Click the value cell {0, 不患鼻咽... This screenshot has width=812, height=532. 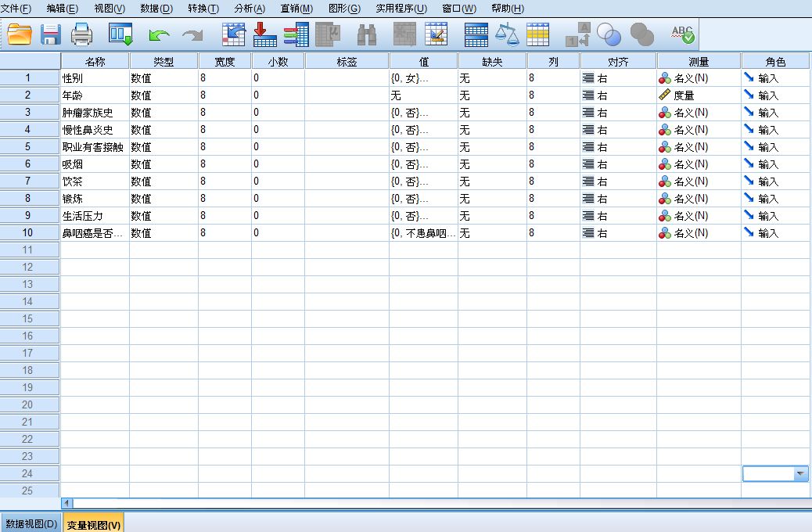[423, 233]
